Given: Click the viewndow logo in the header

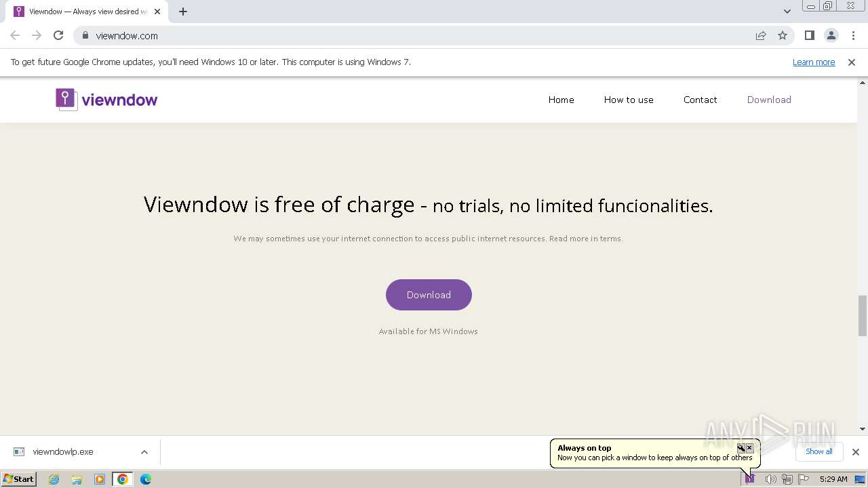Looking at the screenshot, I should pos(106,100).
